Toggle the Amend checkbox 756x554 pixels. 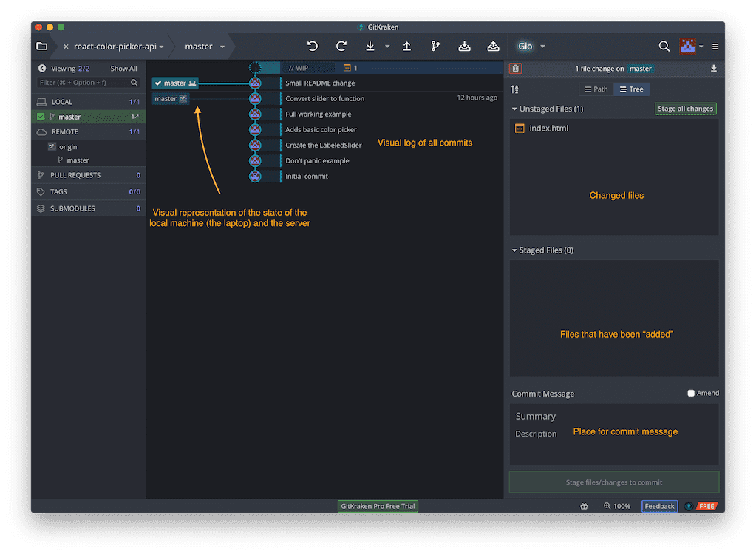click(691, 394)
